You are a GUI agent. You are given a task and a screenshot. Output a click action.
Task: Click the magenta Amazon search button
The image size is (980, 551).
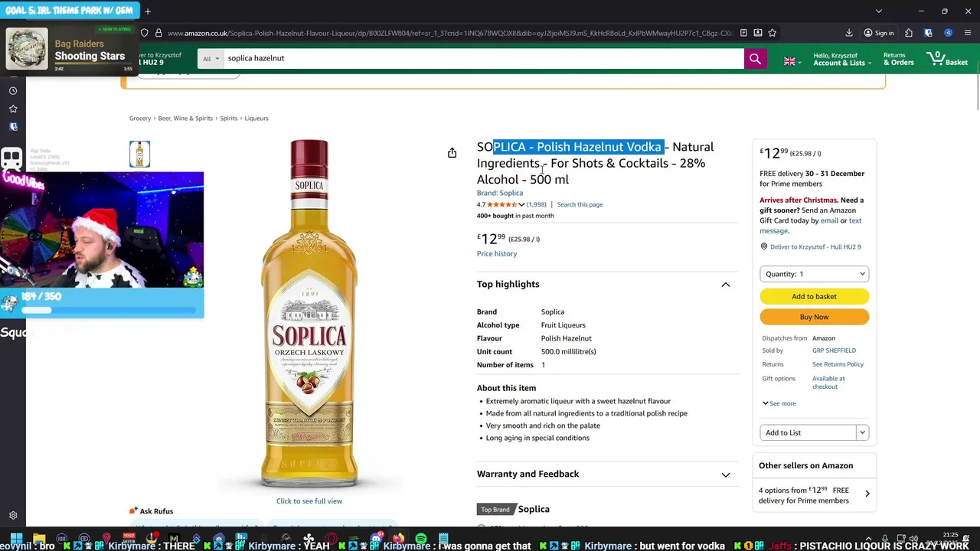[755, 59]
